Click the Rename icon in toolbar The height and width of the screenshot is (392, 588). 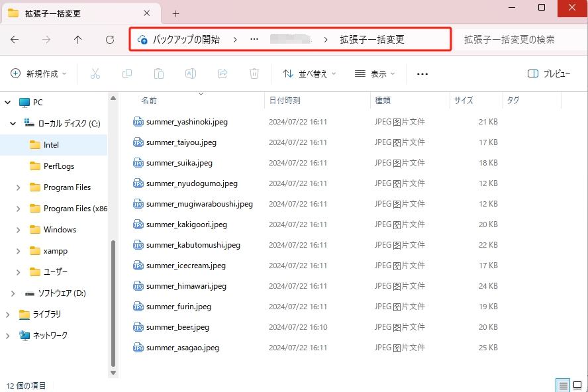coord(191,73)
